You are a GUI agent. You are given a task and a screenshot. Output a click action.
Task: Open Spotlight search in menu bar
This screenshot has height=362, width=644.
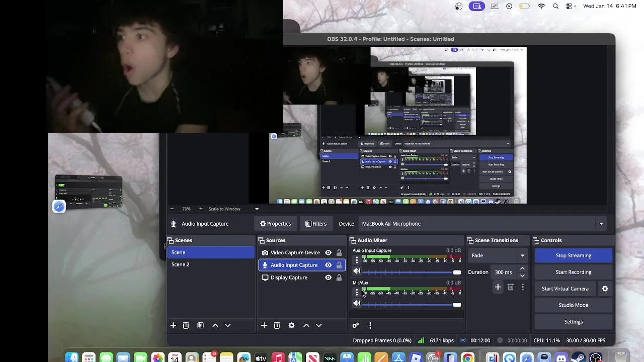tap(555, 6)
